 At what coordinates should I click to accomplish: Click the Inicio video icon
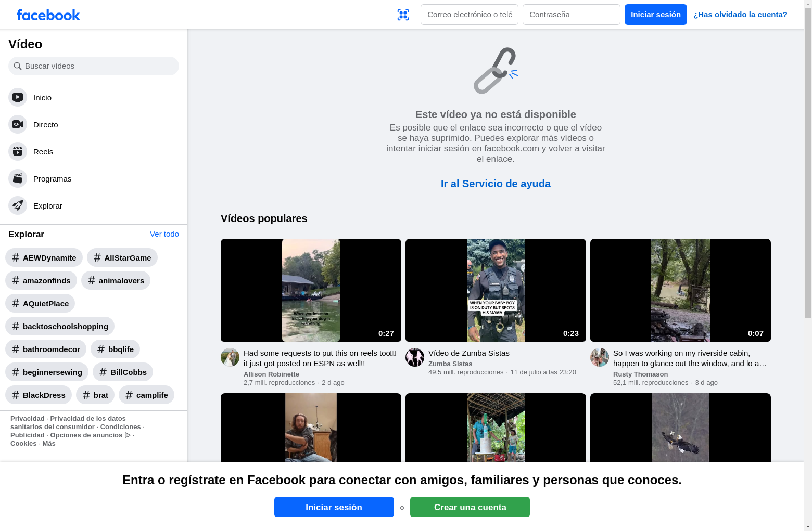(18, 97)
